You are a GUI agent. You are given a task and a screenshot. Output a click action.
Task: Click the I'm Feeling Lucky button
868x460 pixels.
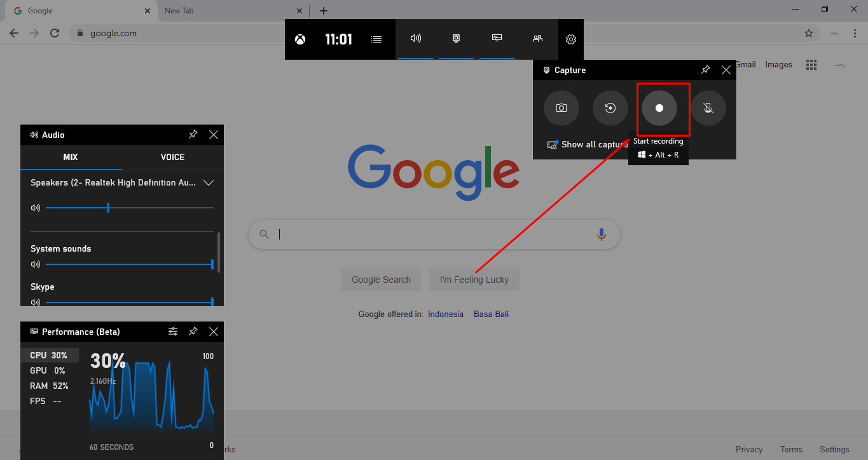(x=474, y=279)
